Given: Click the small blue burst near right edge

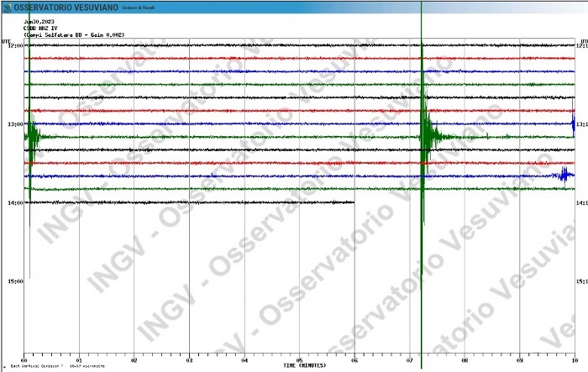Looking at the screenshot, I should point(564,175).
